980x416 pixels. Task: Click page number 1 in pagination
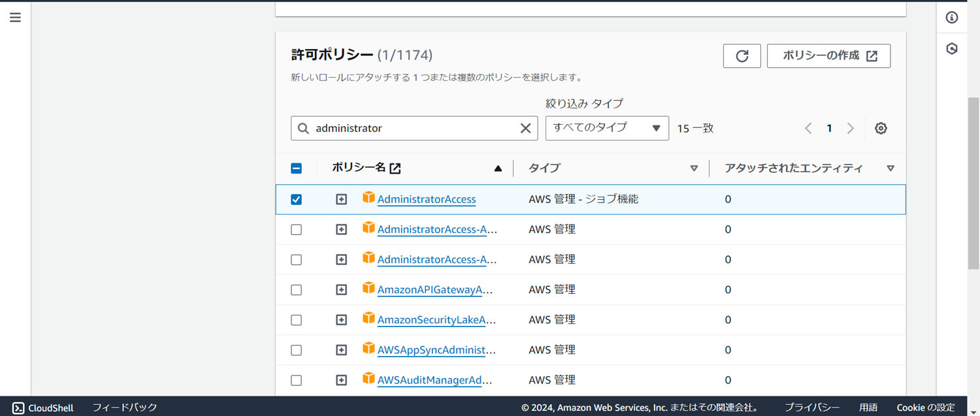pos(829,128)
